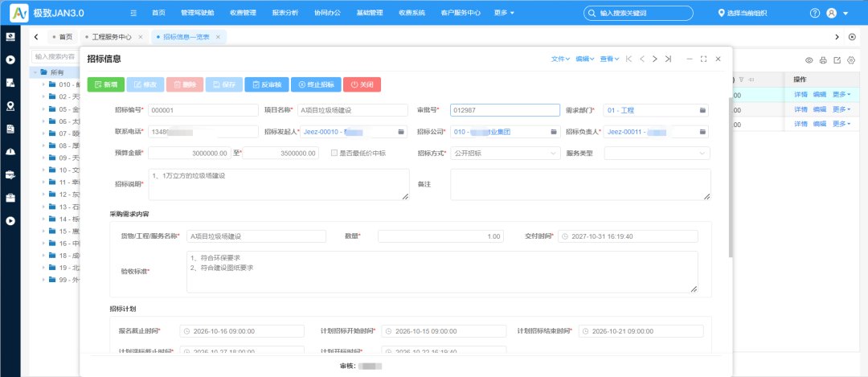Click 详情 link in the first table row
Image resolution: width=868 pixels, height=377 pixels.
tap(800, 95)
